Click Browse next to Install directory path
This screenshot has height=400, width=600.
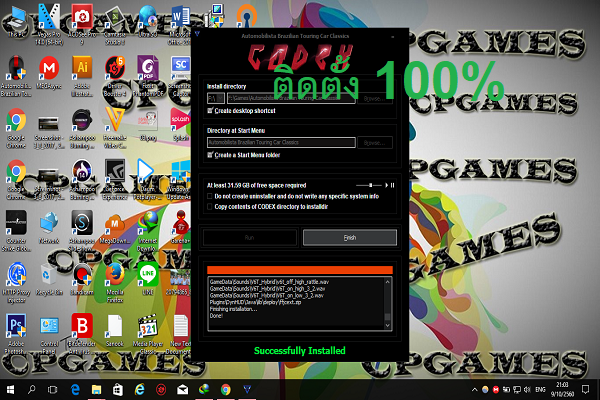click(x=374, y=98)
